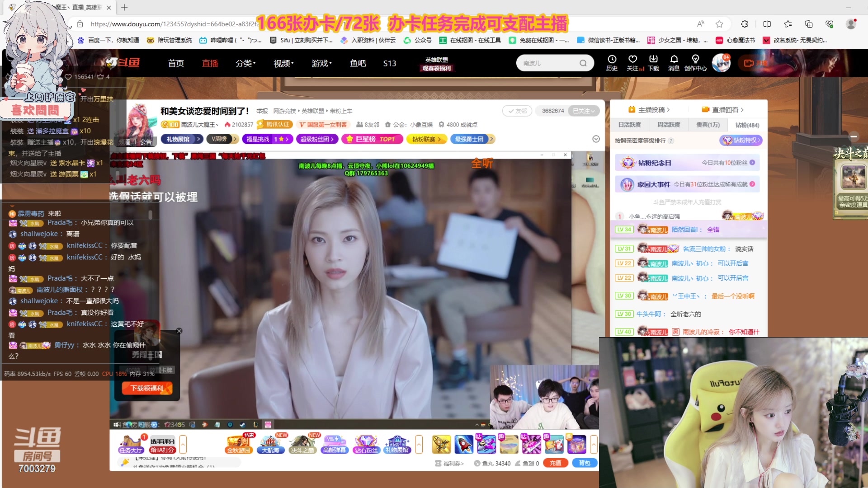Expand the 分类 dropdown menu

tap(245, 63)
